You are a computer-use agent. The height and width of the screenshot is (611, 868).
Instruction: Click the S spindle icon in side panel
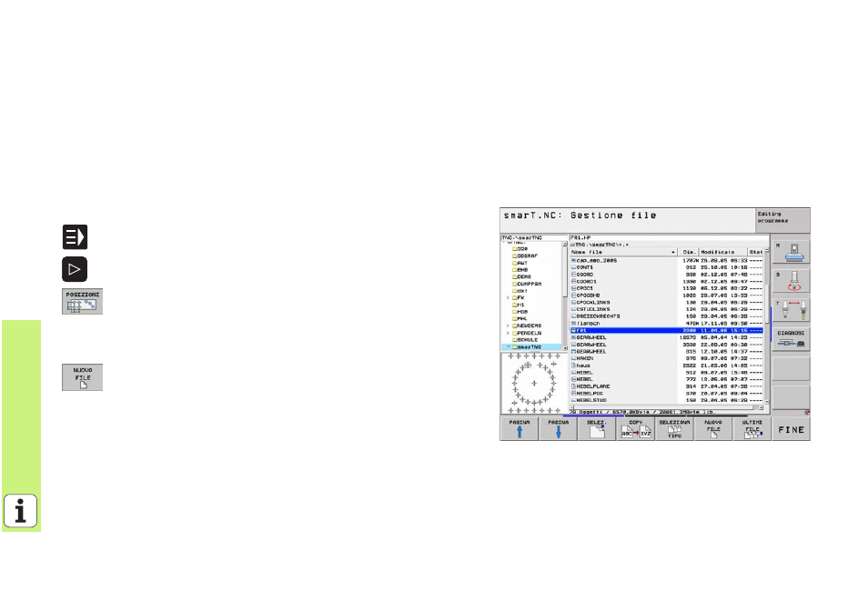click(x=791, y=289)
